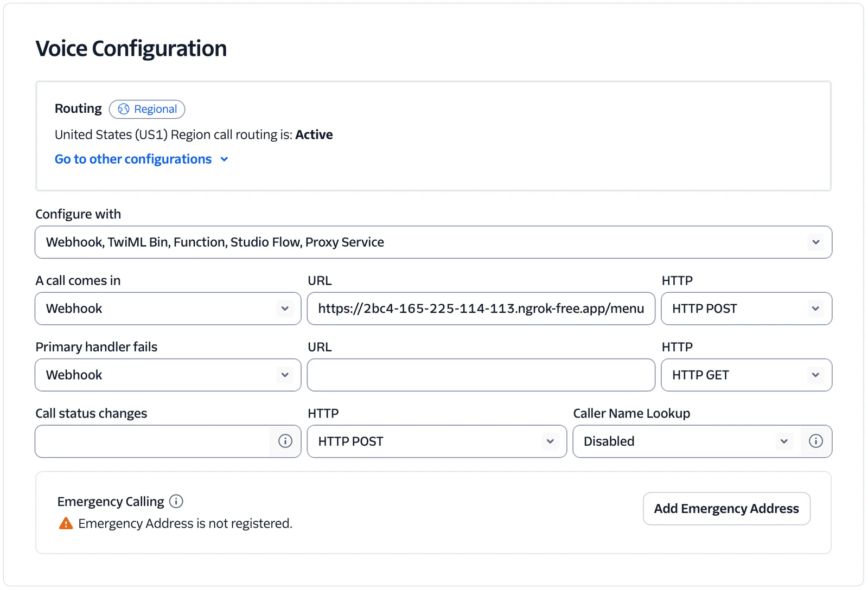
Task: Open the 'A call comes in' Webhook dropdown
Action: [168, 309]
